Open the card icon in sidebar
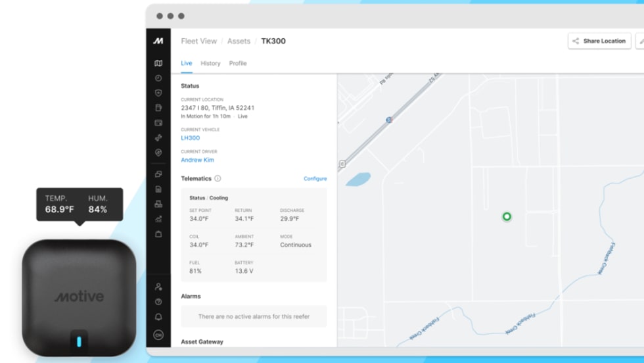The width and height of the screenshot is (644, 363). click(158, 123)
